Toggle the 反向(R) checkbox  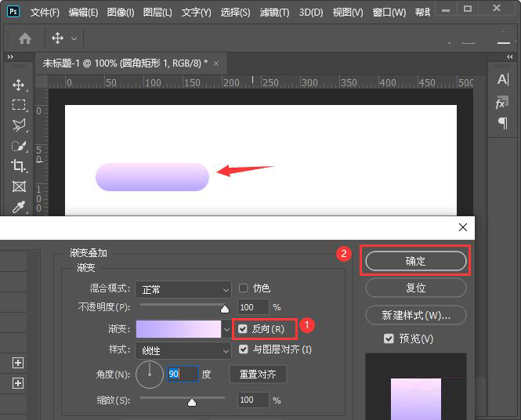pyautogui.click(x=243, y=329)
